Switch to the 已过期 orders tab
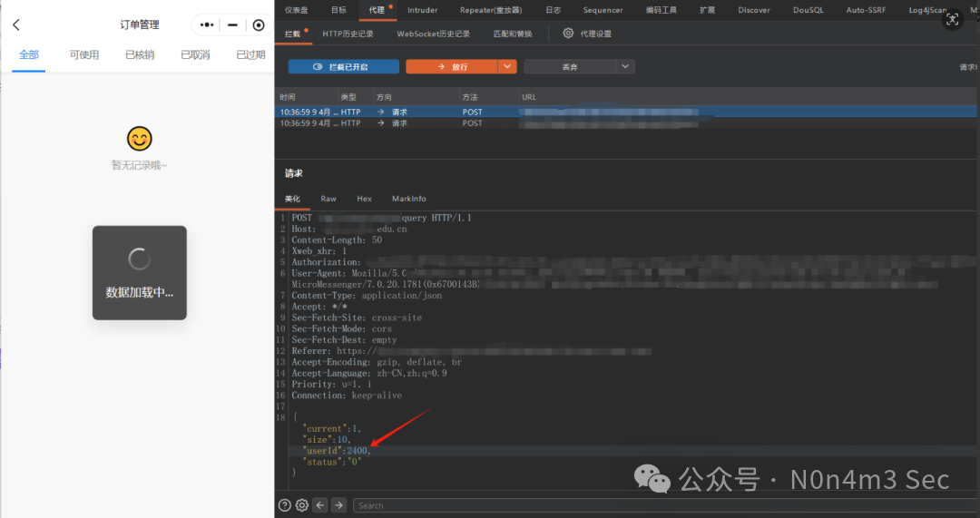The width and height of the screenshot is (980, 518). [250, 55]
